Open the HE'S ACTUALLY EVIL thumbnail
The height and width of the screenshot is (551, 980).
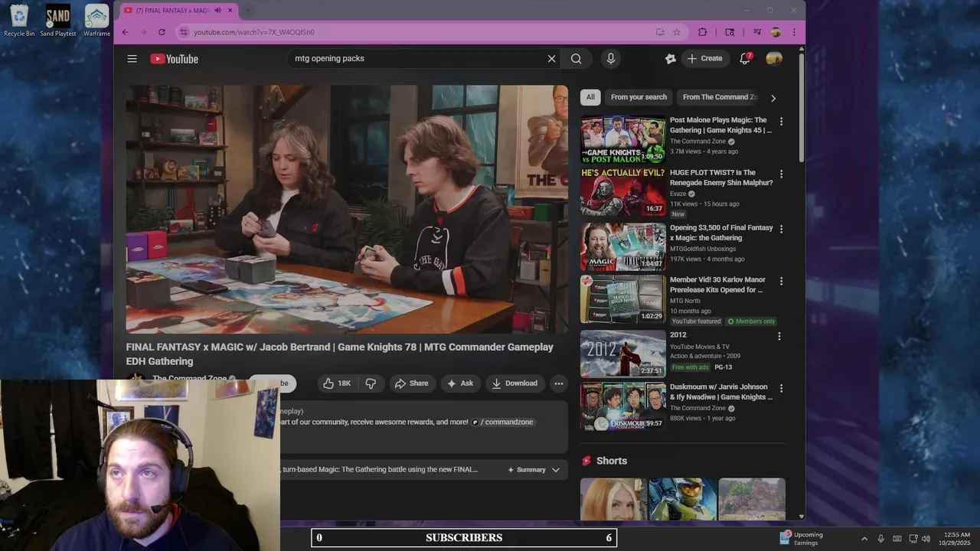[x=622, y=191]
